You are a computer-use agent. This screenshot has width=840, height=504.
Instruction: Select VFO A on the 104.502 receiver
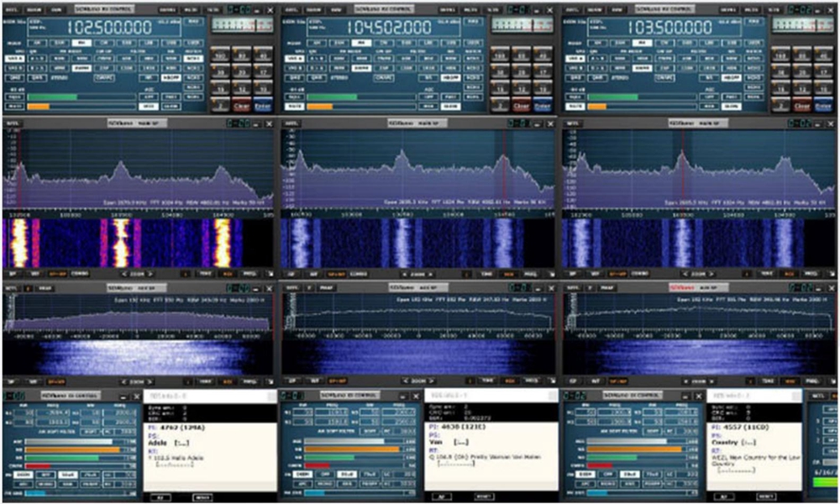point(295,59)
